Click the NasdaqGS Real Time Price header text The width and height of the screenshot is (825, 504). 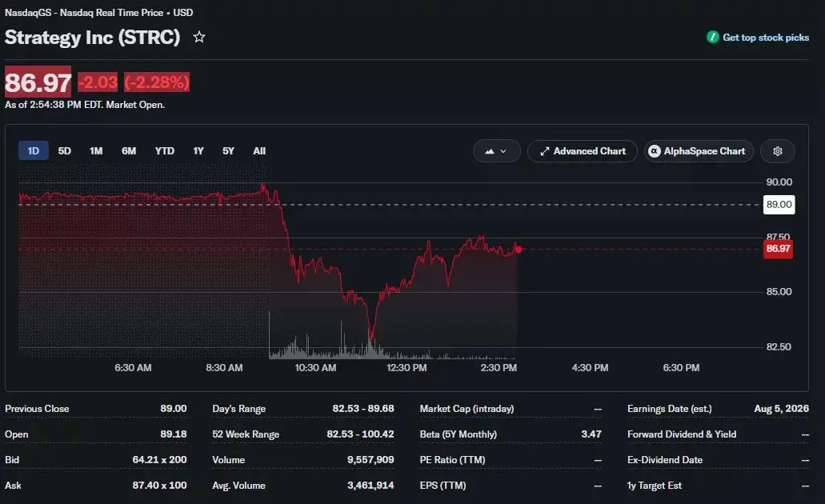point(99,13)
